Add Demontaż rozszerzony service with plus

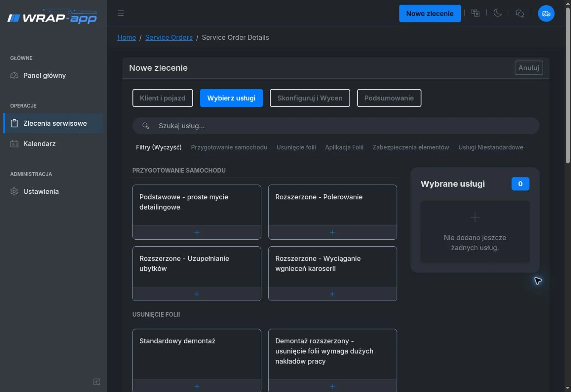(333, 386)
